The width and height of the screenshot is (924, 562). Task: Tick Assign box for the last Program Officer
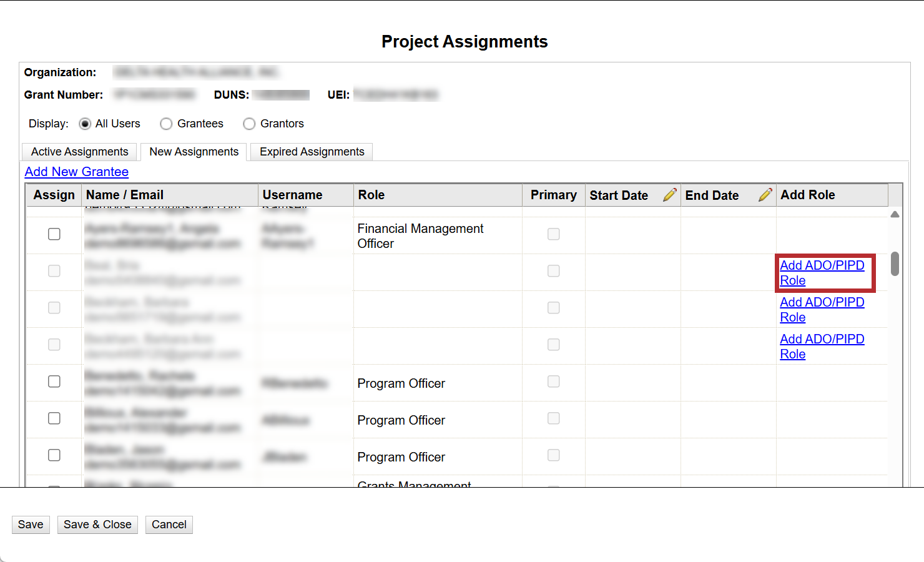pos(54,455)
